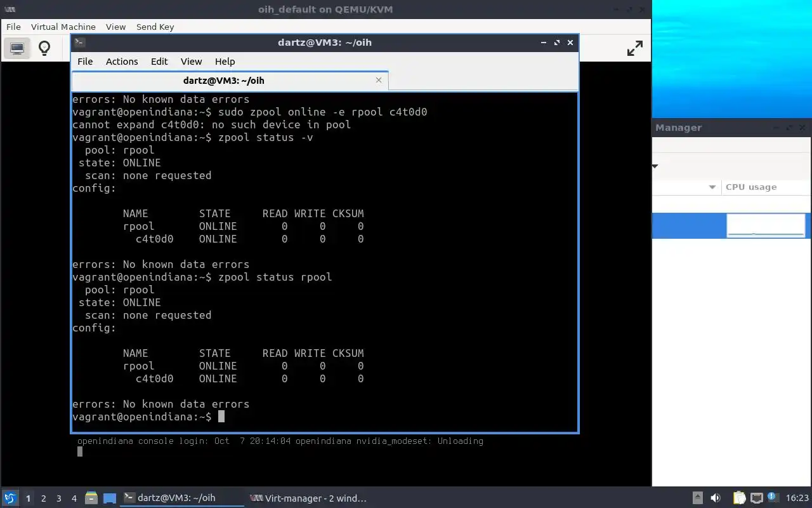Click the last terminal prompt cursor line
Viewport: 812px width, 508px height.
click(x=148, y=417)
